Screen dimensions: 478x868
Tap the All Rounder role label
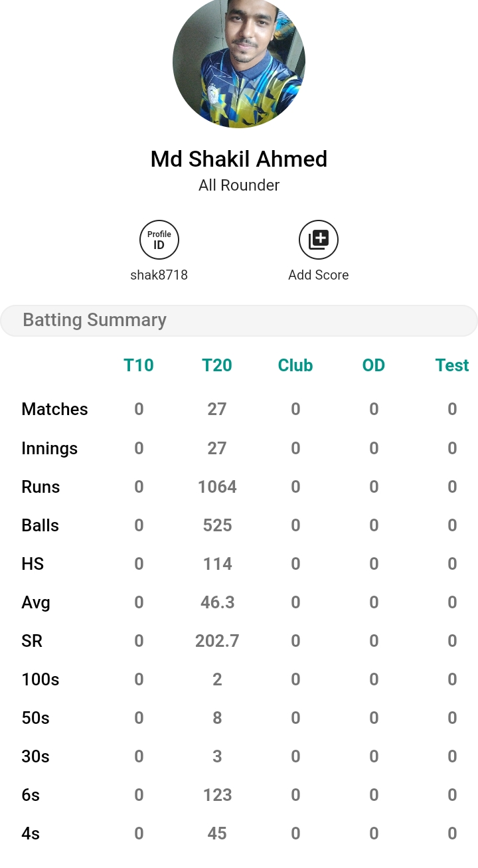[239, 185]
